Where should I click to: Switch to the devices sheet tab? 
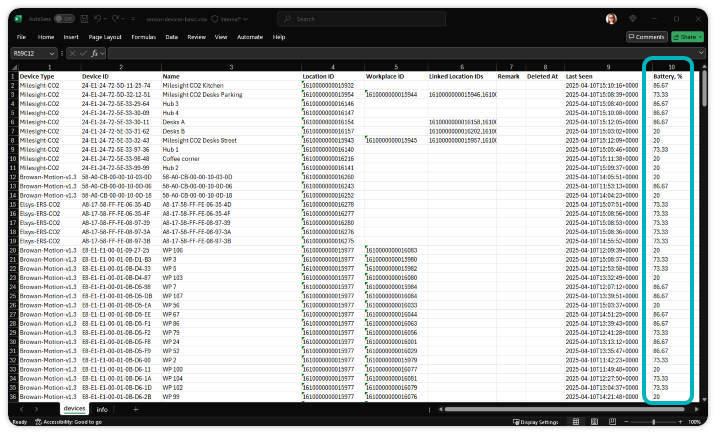pyautogui.click(x=74, y=409)
